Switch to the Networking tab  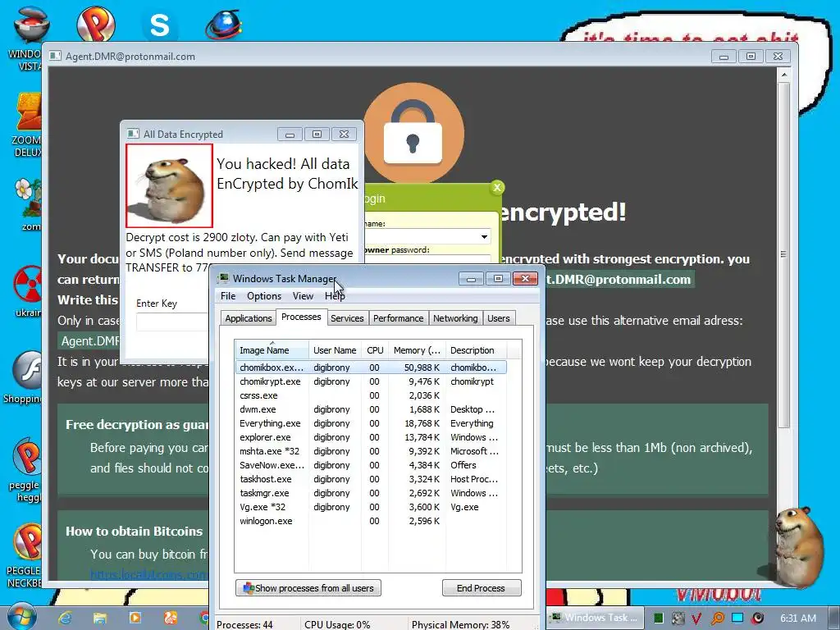(x=455, y=318)
